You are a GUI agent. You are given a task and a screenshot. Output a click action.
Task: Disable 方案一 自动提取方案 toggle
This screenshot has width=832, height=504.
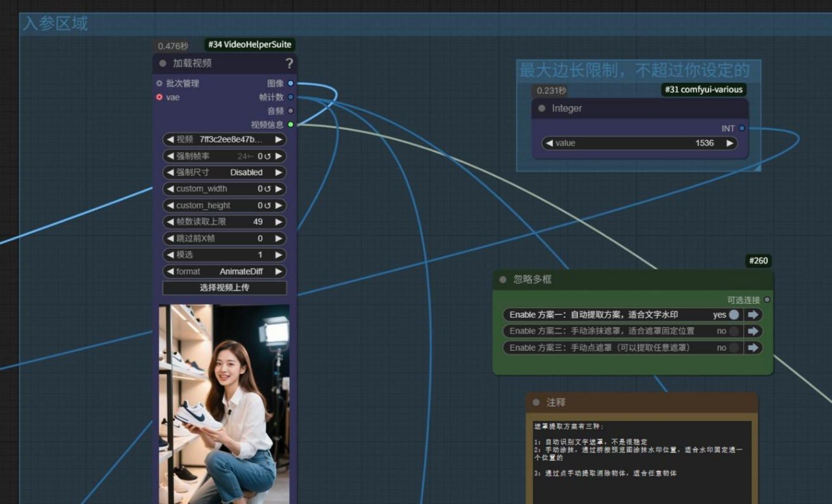coord(734,315)
